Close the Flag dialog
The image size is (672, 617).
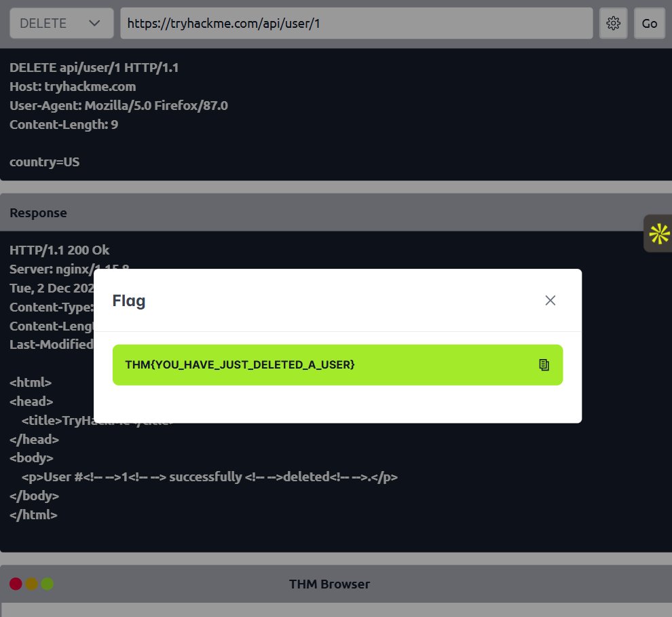[x=550, y=301]
